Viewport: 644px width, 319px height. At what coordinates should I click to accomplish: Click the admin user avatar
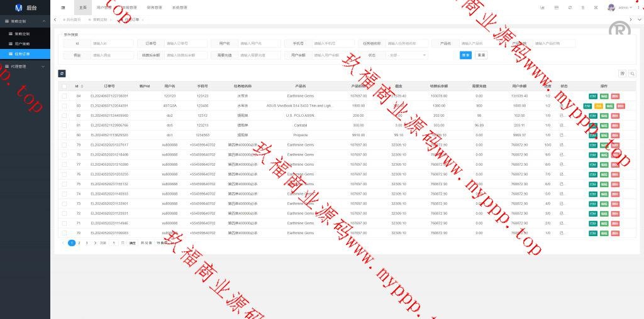(611, 8)
